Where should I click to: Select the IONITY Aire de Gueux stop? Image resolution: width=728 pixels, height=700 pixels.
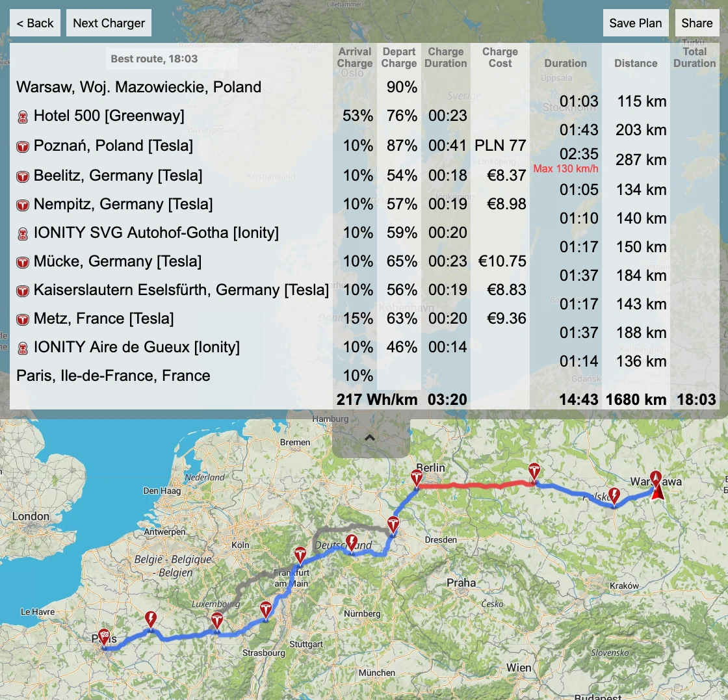point(136,347)
